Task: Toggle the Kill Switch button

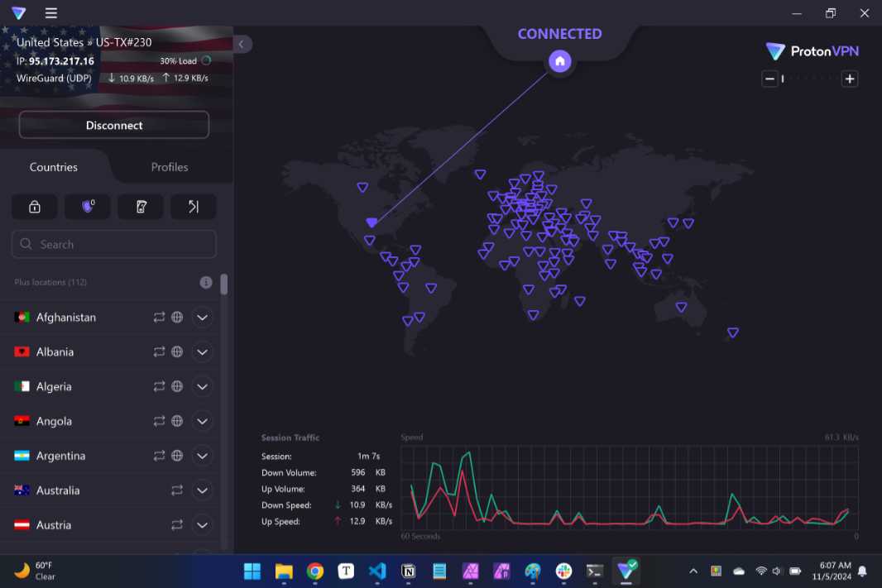Action: (x=141, y=207)
